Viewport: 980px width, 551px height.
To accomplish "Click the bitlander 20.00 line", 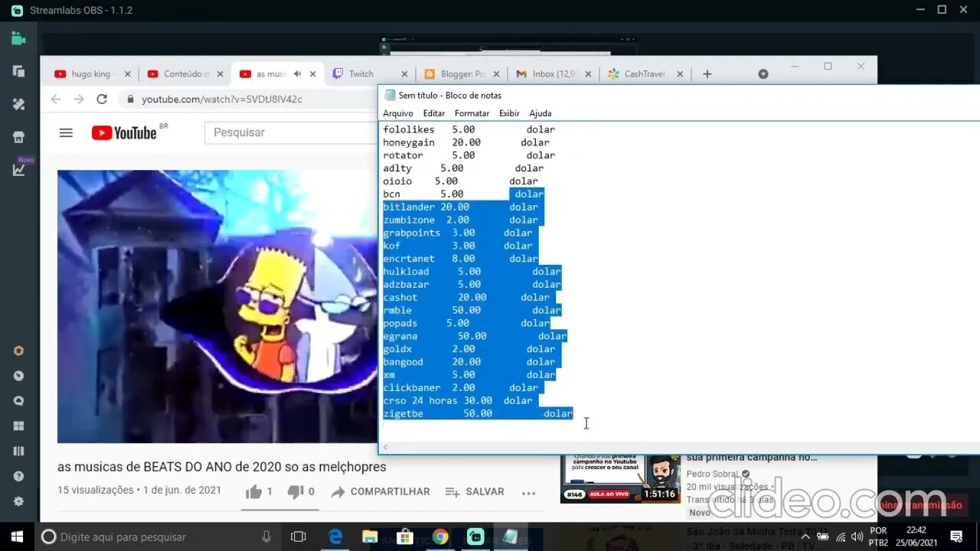I will (460, 207).
